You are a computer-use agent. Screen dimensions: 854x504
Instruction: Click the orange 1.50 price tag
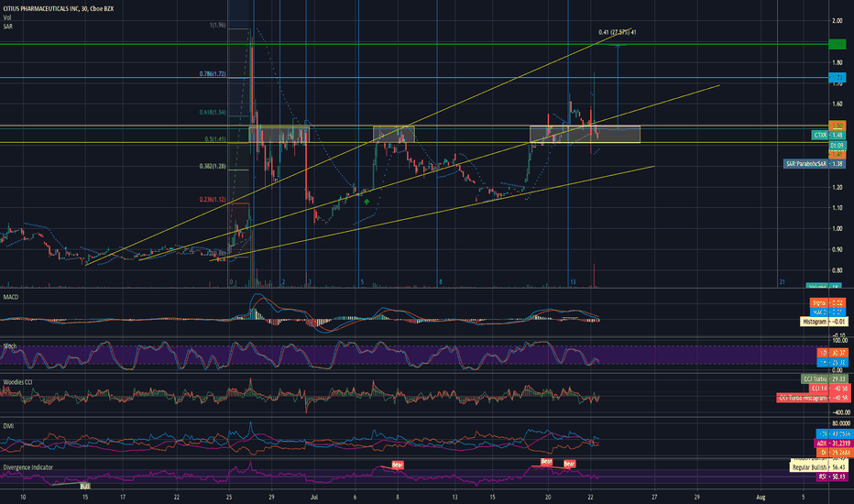pyautogui.click(x=837, y=126)
